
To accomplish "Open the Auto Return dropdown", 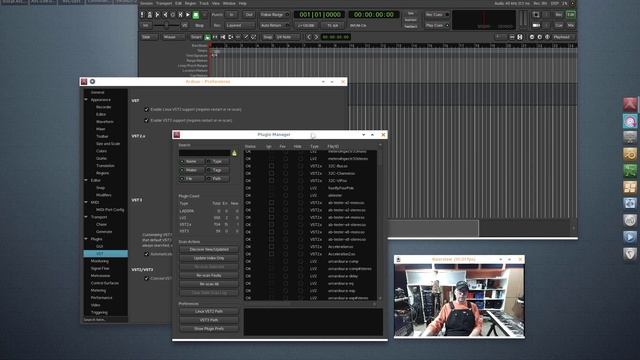I will [x=274, y=25].
